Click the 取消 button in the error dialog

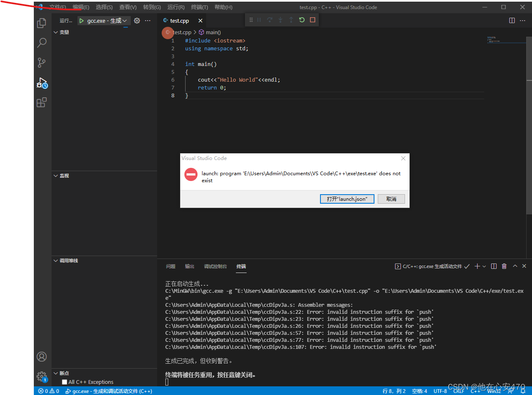pos(391,199)
